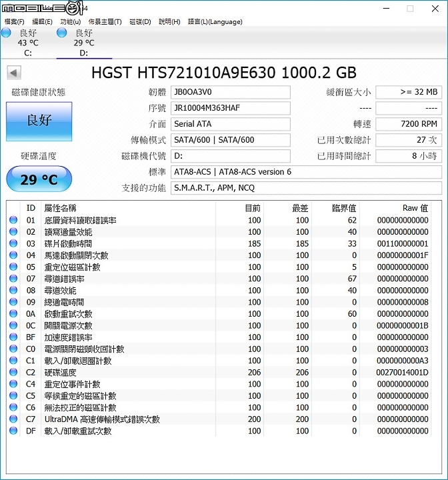
Task: Click the firmware field JB0OA3V0
Action: pos(231,92)
